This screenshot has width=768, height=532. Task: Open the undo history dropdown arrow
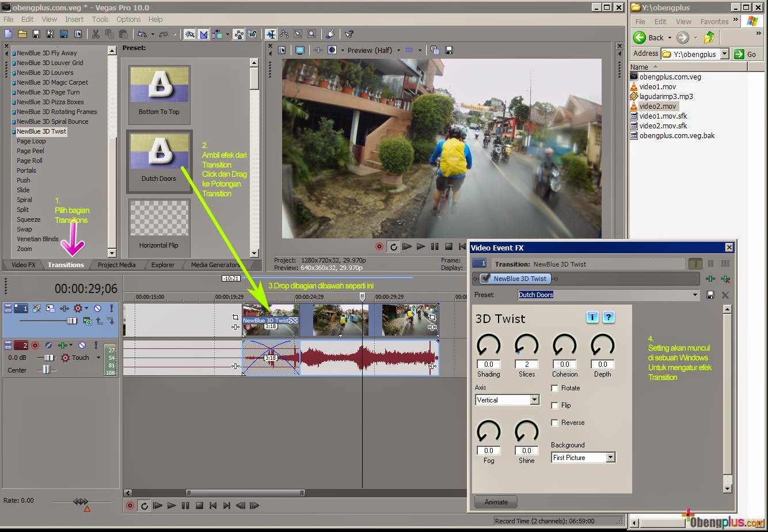click(153, 35)
